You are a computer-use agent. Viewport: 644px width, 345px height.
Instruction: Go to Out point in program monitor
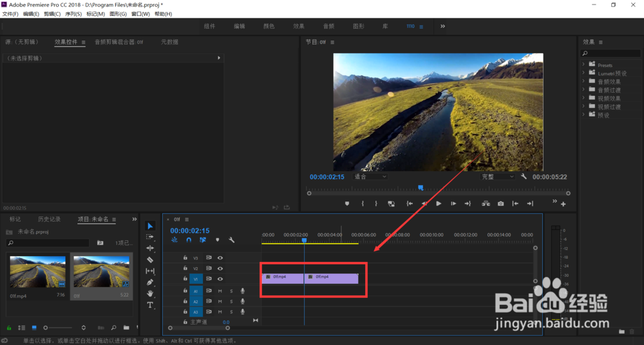468,203
